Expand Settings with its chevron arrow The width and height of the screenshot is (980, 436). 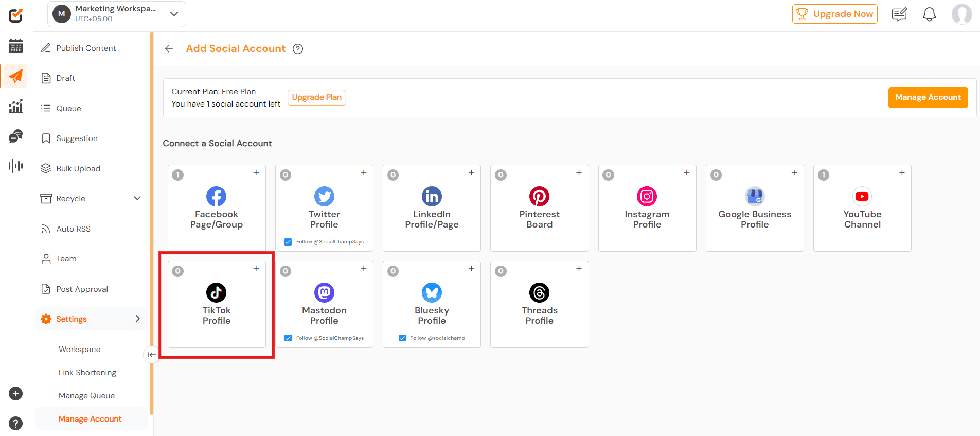[x=137, y=319]
